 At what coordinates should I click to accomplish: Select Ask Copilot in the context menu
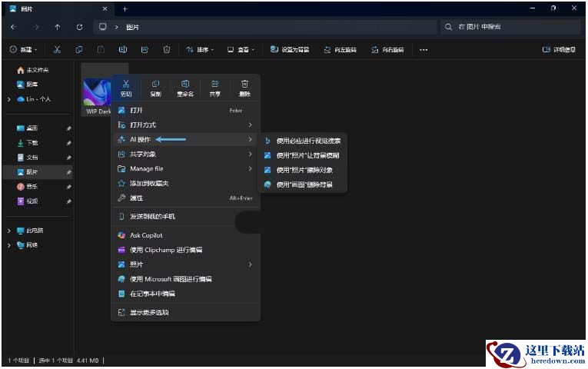(146, 235)
